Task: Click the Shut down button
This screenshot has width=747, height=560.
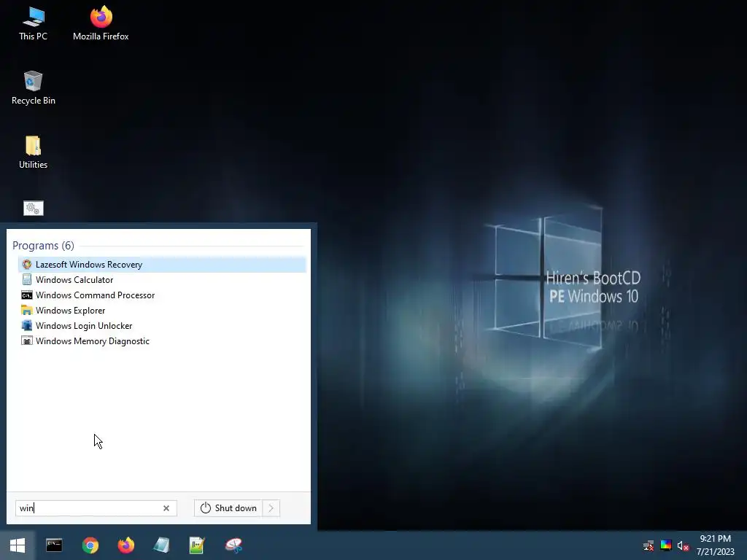Action: click(x=228, y=508)
